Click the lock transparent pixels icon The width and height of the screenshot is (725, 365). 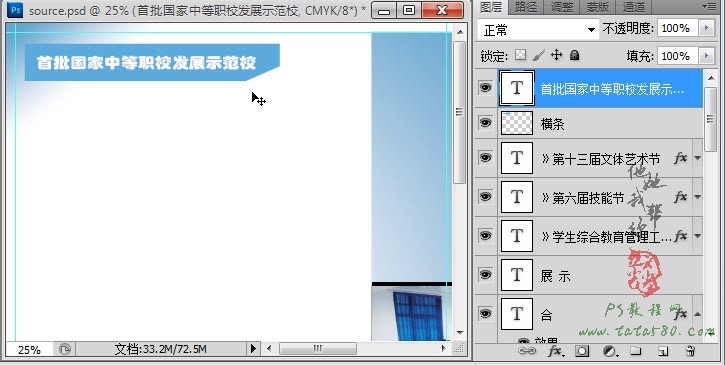click(521, 55)
